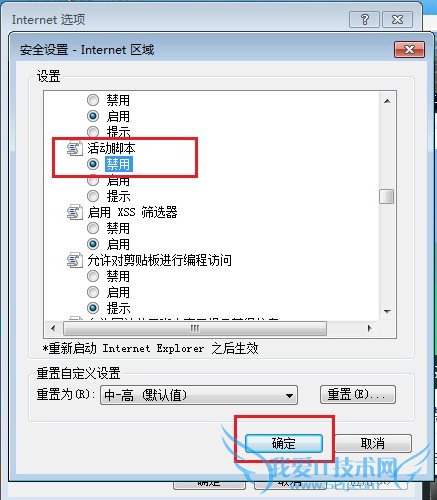The image size is (437, 500).
Task: Open the 重置为 中-高 dropdown
Action: pyautogui.click(x=199, y=395)
